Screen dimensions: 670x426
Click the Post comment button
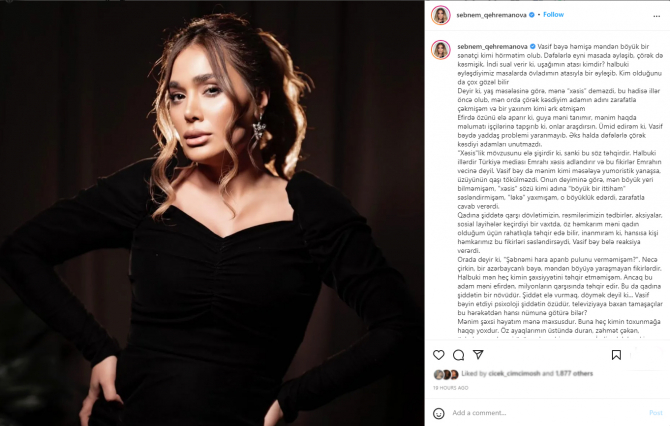tap(655, 413)
